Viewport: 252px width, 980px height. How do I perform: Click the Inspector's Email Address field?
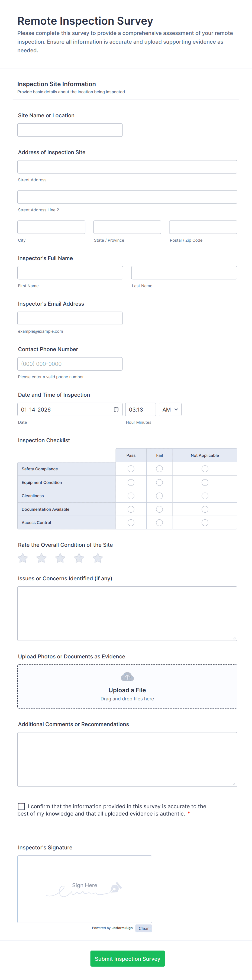pos(70,318)
